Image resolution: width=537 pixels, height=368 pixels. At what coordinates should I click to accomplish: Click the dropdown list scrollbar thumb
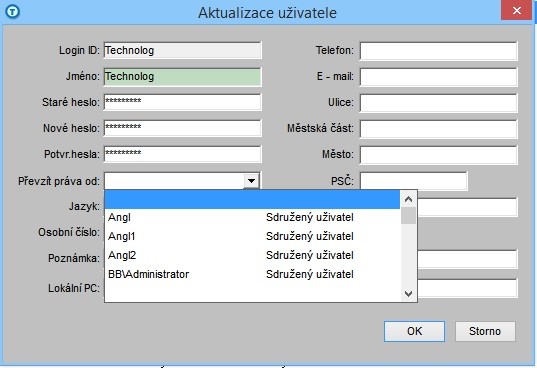pyautogui.click(x=408, y=215)
